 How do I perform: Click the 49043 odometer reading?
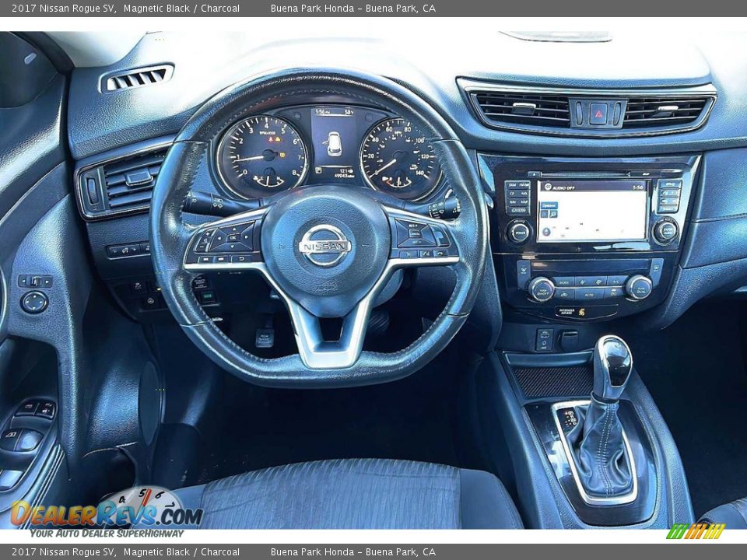click(343, 176)
